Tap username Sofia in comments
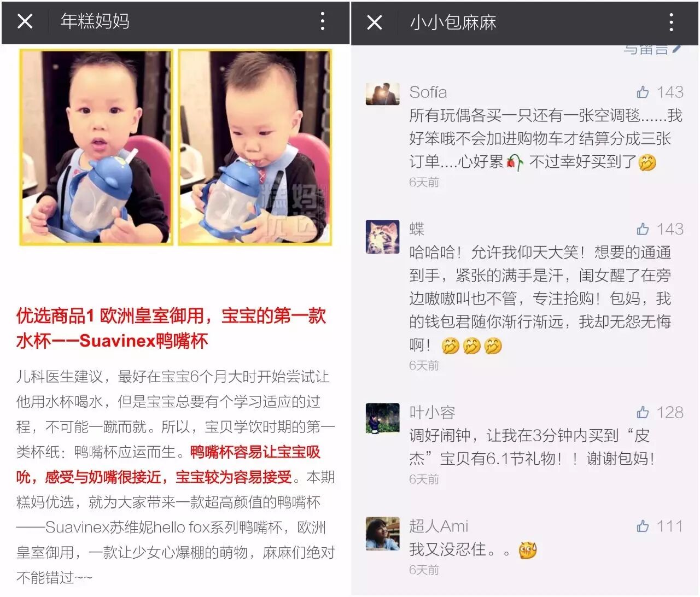 click(428, 92)
